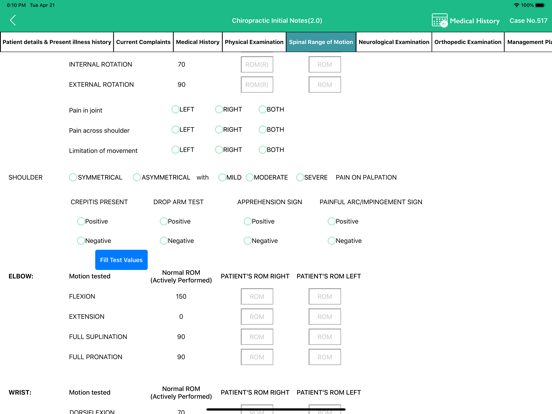Focus Internal Rotation ROM(R) field

(x=257, y=64)
